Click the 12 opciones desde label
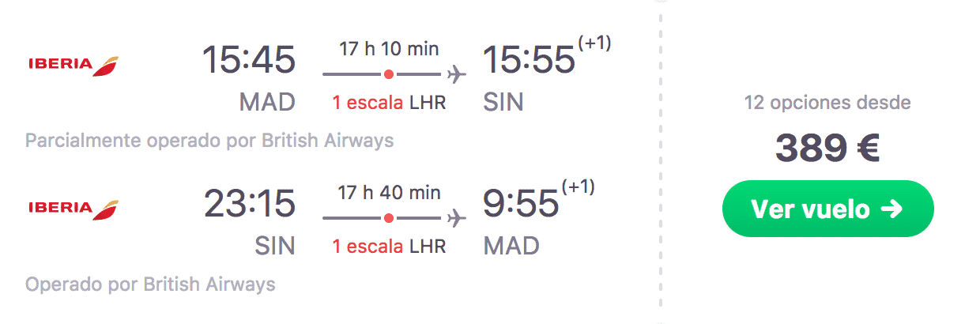 click(x=827, y=103)
